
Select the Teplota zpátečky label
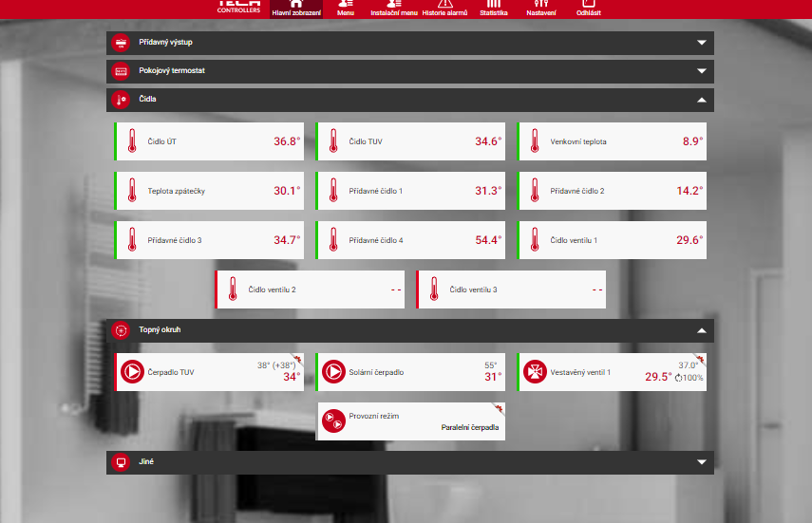[x=177, y=191]
